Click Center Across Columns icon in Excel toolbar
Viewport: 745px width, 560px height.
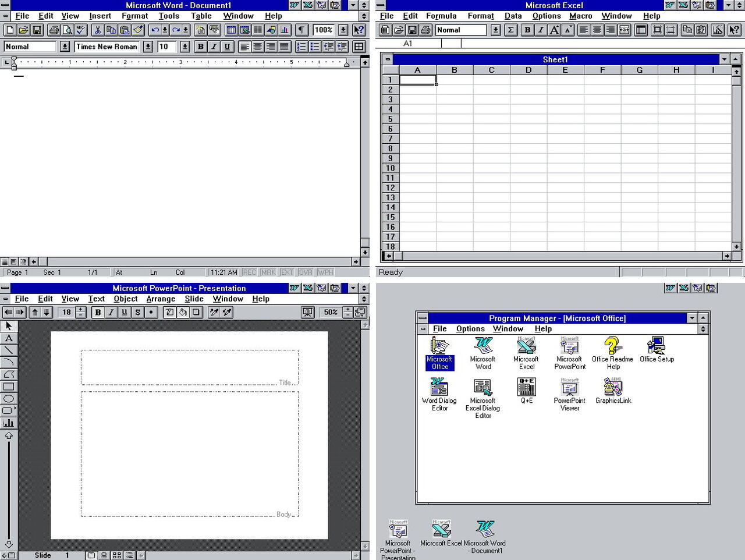[x=625, y=30]
